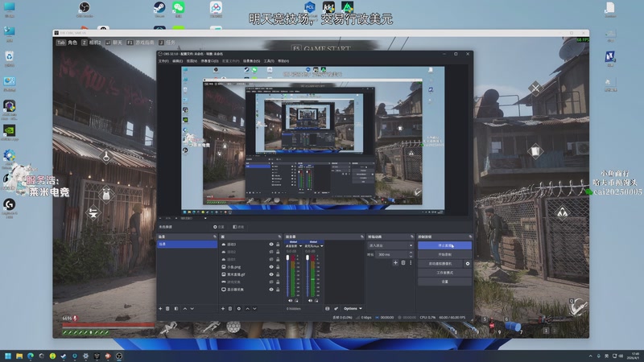
Task: Open 工具(T) menu in OBS
Action: (269, 61)
